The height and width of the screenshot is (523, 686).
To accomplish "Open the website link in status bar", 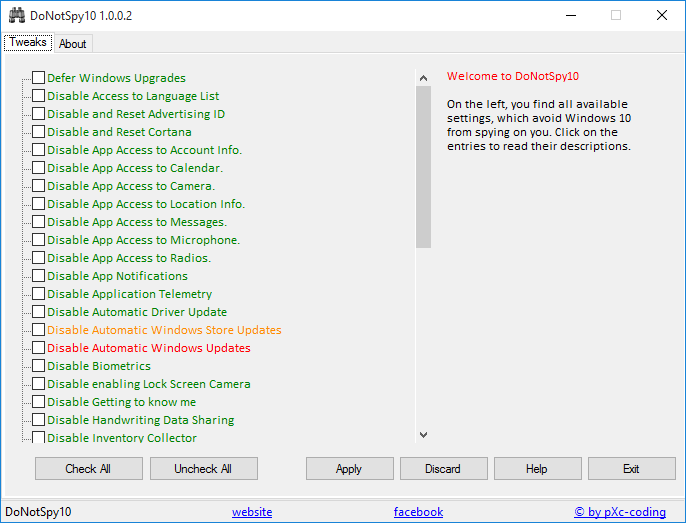I will 252,512.
